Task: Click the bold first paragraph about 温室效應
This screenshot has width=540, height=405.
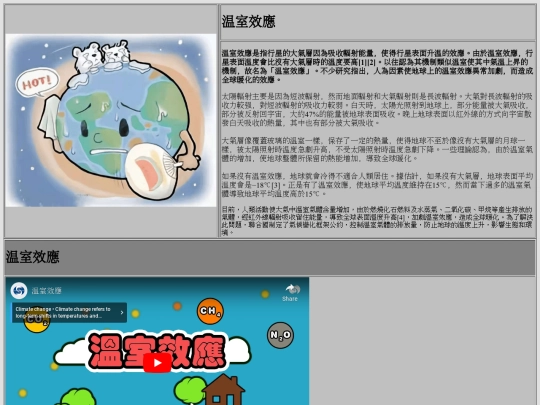Action: point(377,66)
